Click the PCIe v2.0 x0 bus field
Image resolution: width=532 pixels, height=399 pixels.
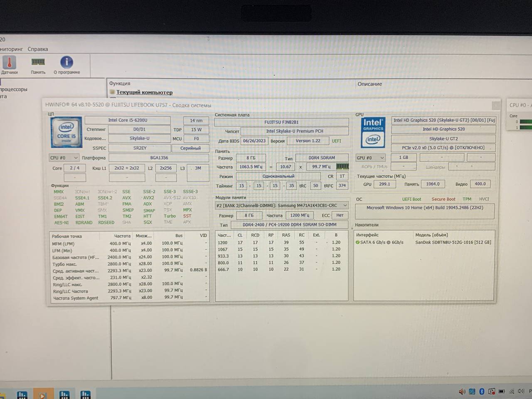(443, 148)
